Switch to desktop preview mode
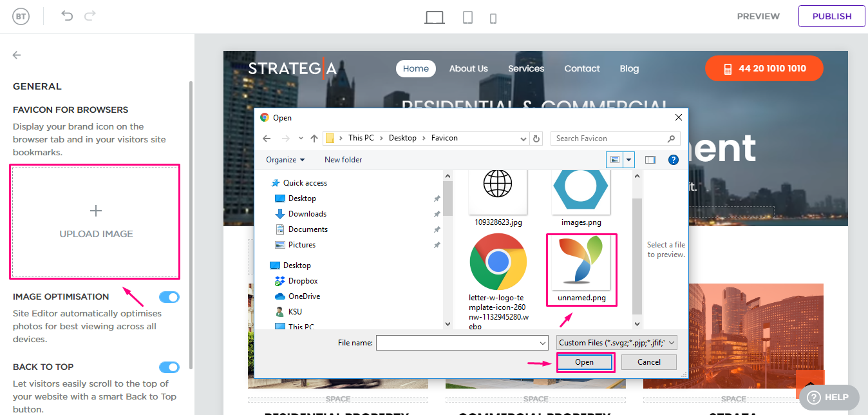 [x=435, y=17]
